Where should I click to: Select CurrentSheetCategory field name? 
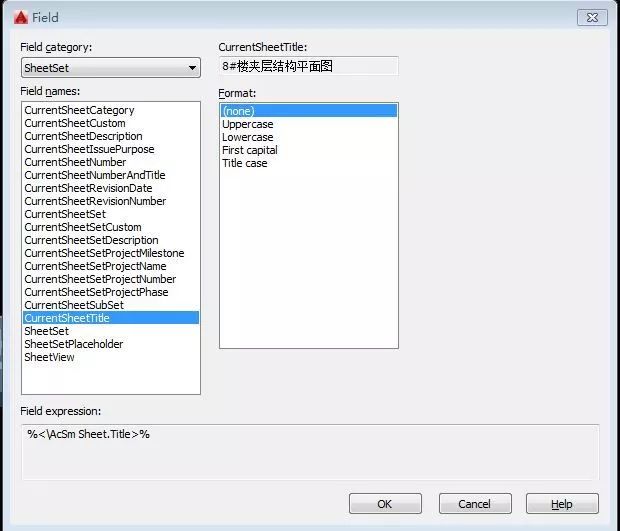point(79,110)
